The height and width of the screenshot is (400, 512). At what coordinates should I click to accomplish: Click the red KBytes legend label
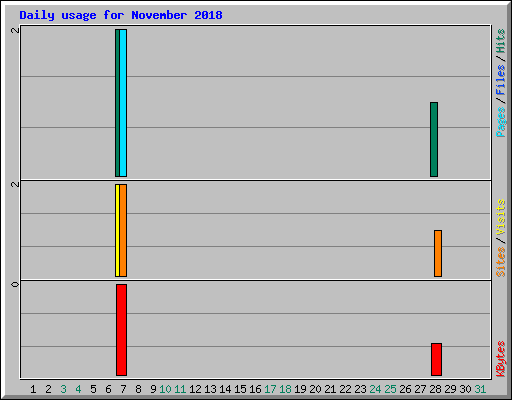click(500, 359)
